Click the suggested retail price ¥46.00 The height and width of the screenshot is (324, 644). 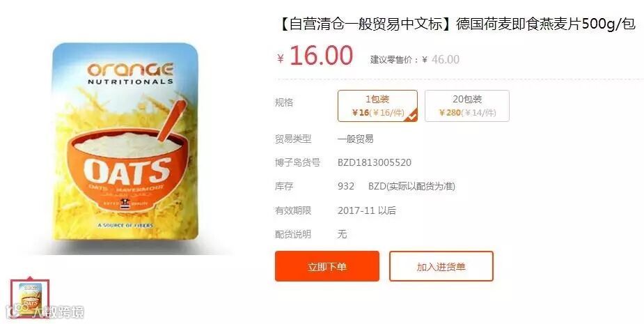[441, 60]
